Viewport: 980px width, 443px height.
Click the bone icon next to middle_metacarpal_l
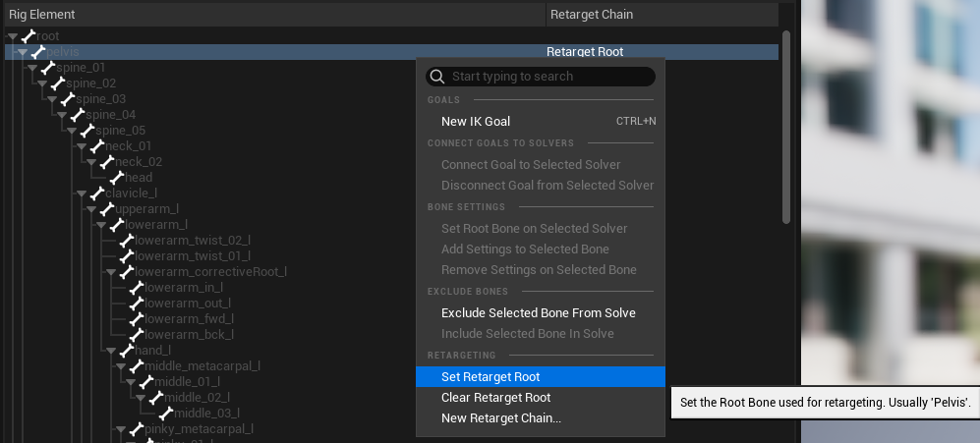tap(136, 366)
